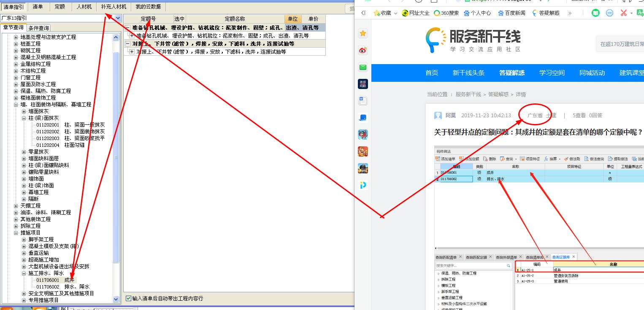This screenshot has height=310, width=644.
Task: Expand the 对接上、下井管 child row
Action: pos(132,52)
